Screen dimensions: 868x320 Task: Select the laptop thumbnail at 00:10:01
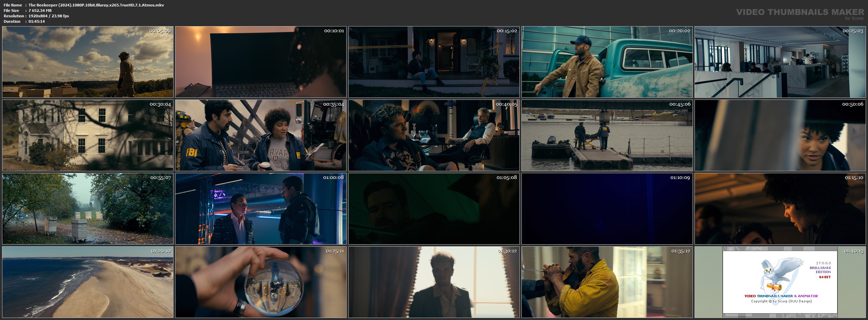point(261,62)
